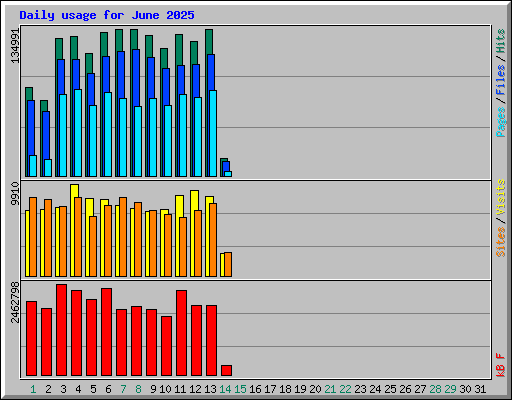
Task: Click day 30 on the x-axis
Action: click(x=465, y=389)
